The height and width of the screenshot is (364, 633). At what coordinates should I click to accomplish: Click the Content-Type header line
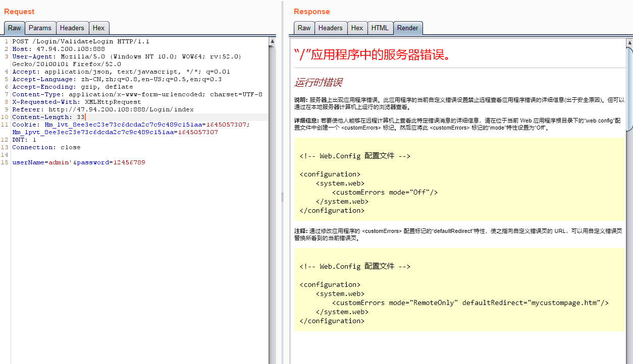pos(137,94)
